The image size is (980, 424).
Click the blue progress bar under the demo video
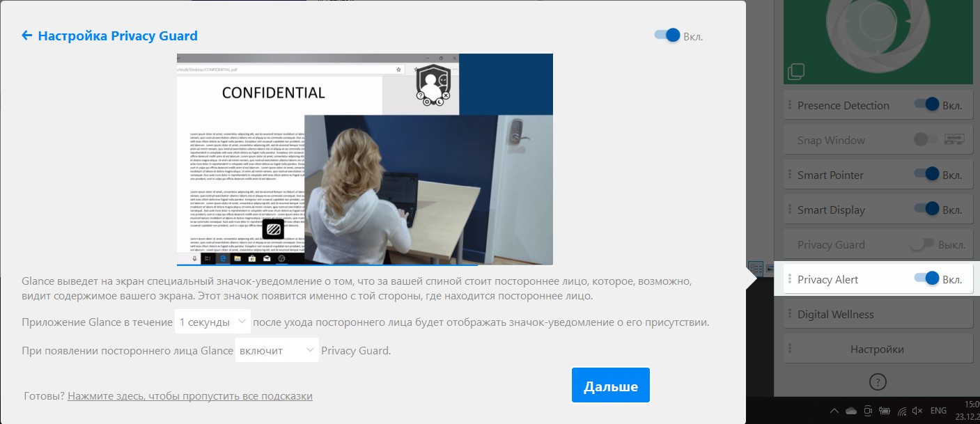click(x=327, y=265)
